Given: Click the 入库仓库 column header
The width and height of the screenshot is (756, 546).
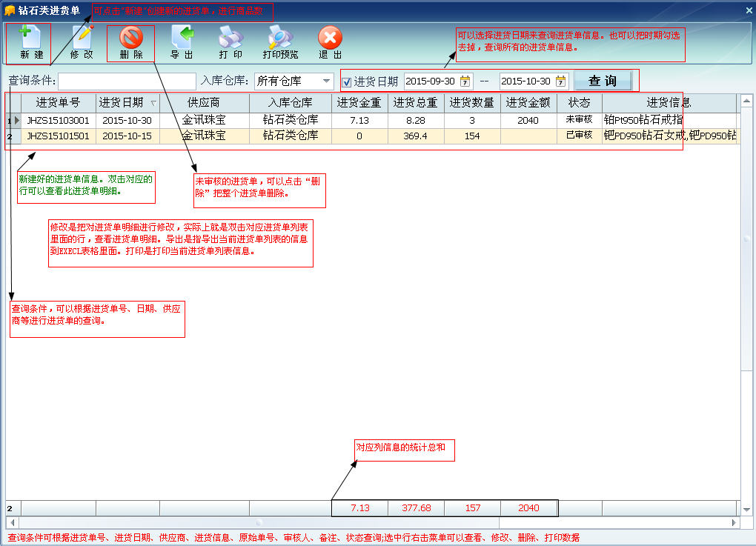Looking at the screenshot, I should (291, 103).
